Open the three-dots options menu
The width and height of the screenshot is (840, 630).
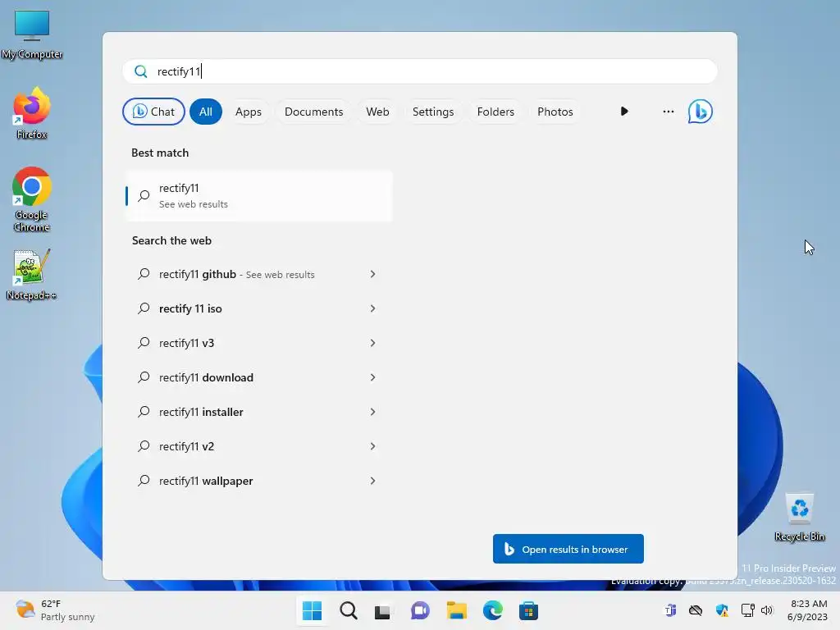point(668,112)
